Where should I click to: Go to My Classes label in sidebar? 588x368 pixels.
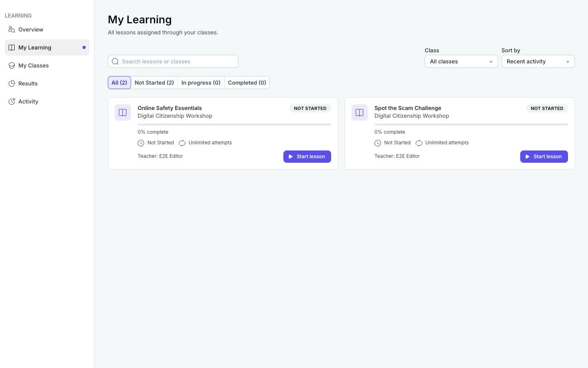(x=33, y=65)
